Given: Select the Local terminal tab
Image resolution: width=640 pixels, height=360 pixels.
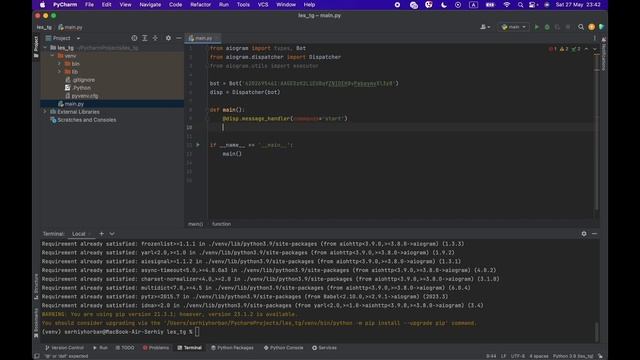Looking at the screenshot, I should (x=79, y=234).
